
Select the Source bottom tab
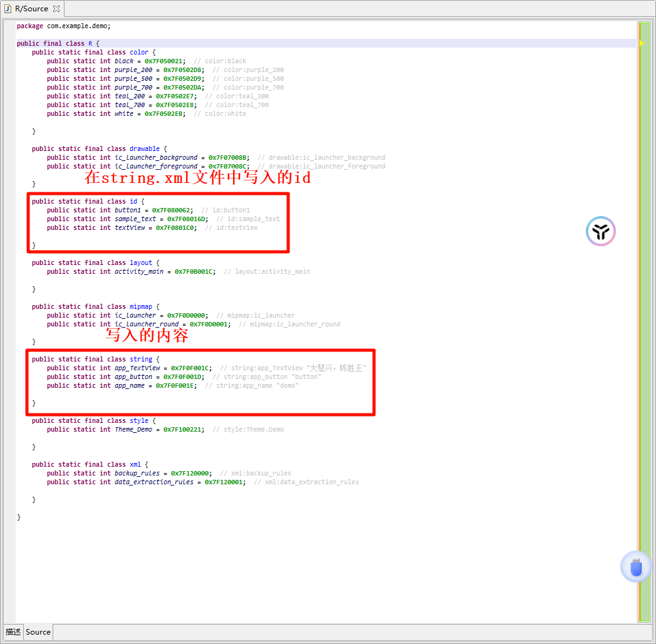(38, 631)
